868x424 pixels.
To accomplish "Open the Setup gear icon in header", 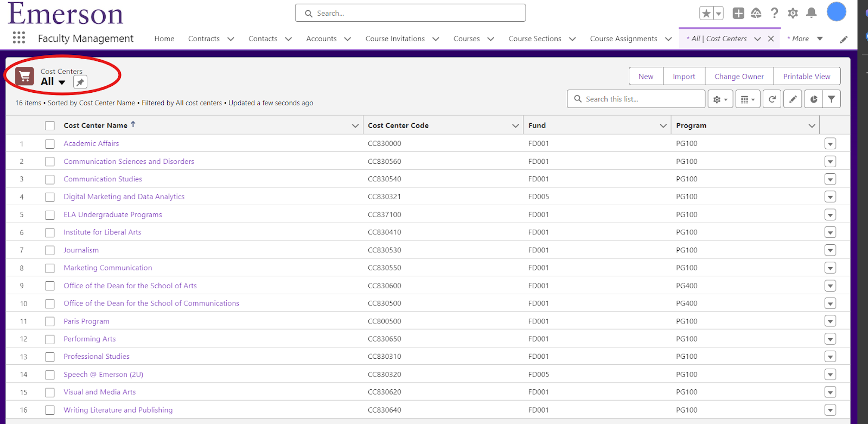I will click(x=793, y=14).
